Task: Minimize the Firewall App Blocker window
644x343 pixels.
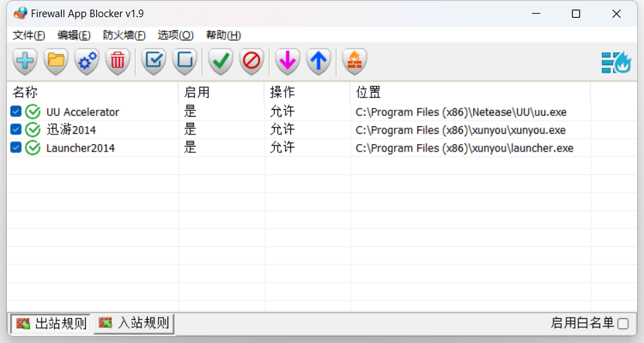Action: (x=536, y=14)
